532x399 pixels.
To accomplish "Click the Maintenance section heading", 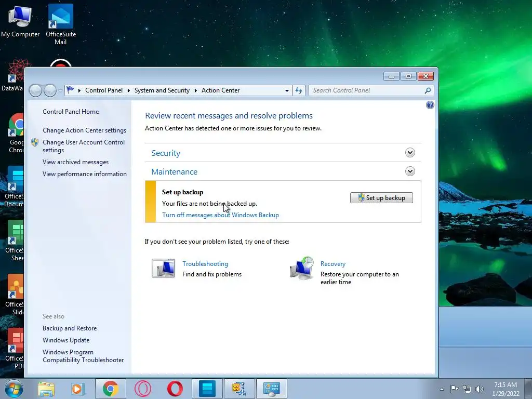I will (x=175, y=171).
